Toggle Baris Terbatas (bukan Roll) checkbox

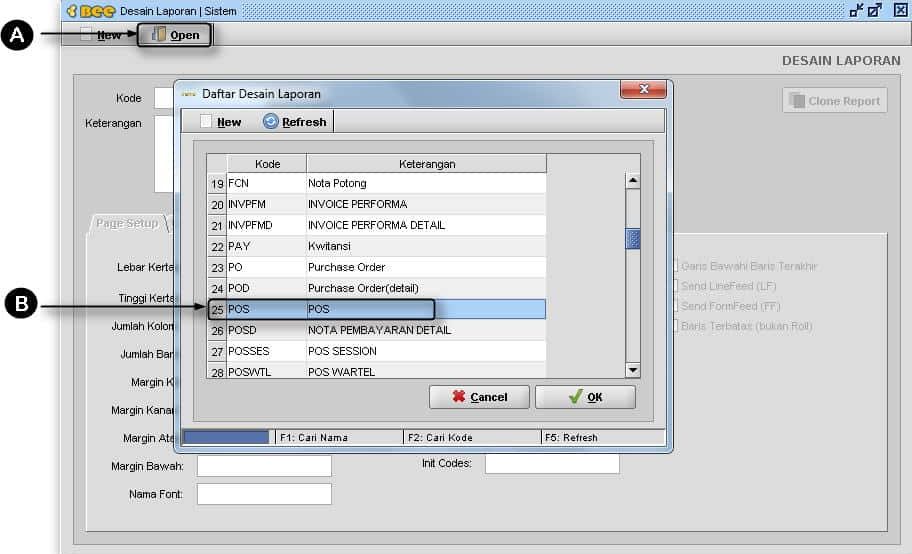click(675, 326)
